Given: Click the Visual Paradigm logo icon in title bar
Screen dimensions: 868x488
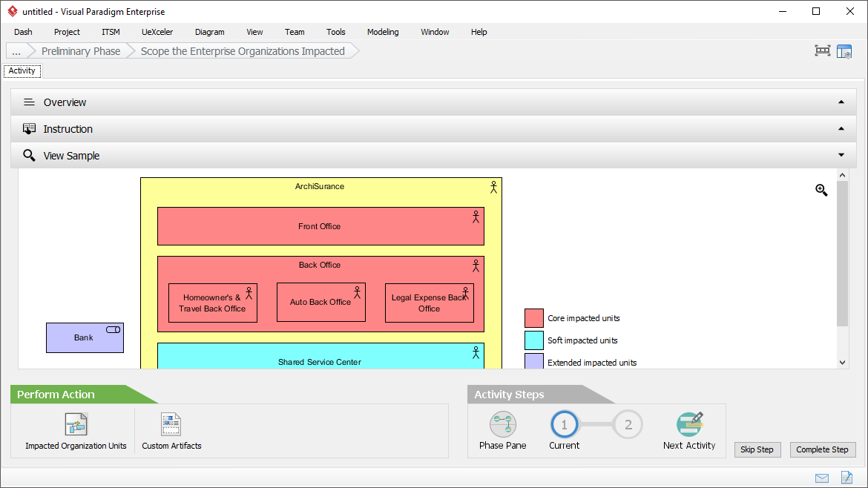Looking at the screenshot, I should (12, 11).
